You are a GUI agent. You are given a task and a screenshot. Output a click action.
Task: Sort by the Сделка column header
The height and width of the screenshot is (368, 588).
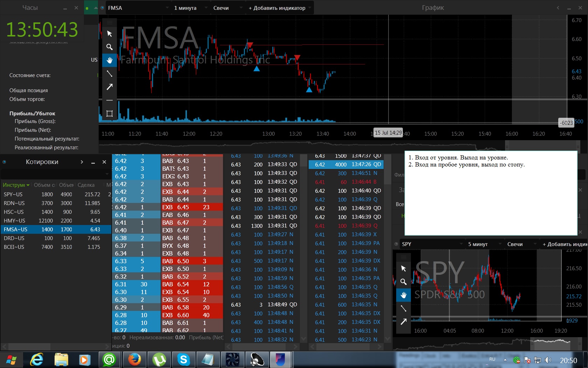coord(86,185)
